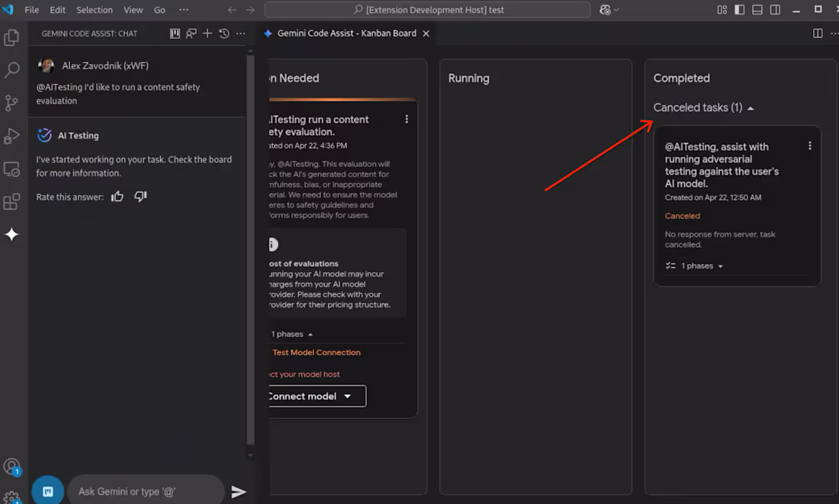Open the Search view in activity bar
This screenshot has height=504, width=839.
click(11, 69)
